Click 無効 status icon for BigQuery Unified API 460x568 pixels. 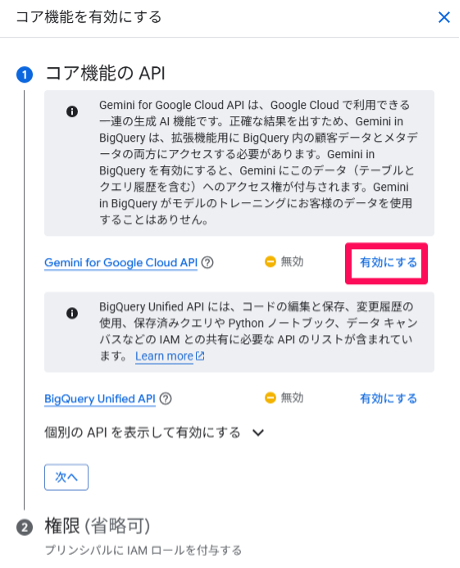[270, 398]
